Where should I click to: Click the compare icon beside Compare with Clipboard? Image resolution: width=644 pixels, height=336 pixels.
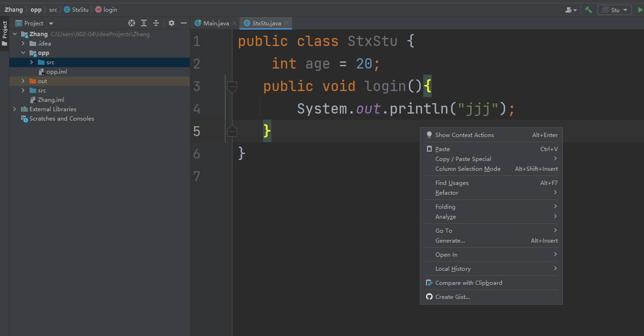[429, 283]
